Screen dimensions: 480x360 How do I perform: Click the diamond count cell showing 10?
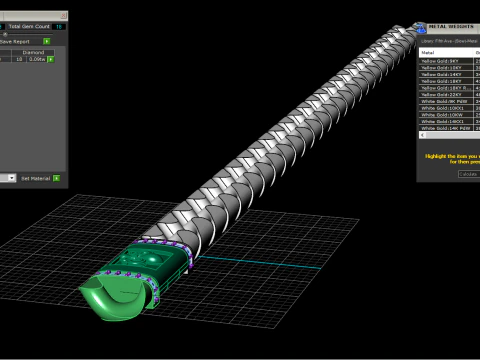tap(19, 59)
